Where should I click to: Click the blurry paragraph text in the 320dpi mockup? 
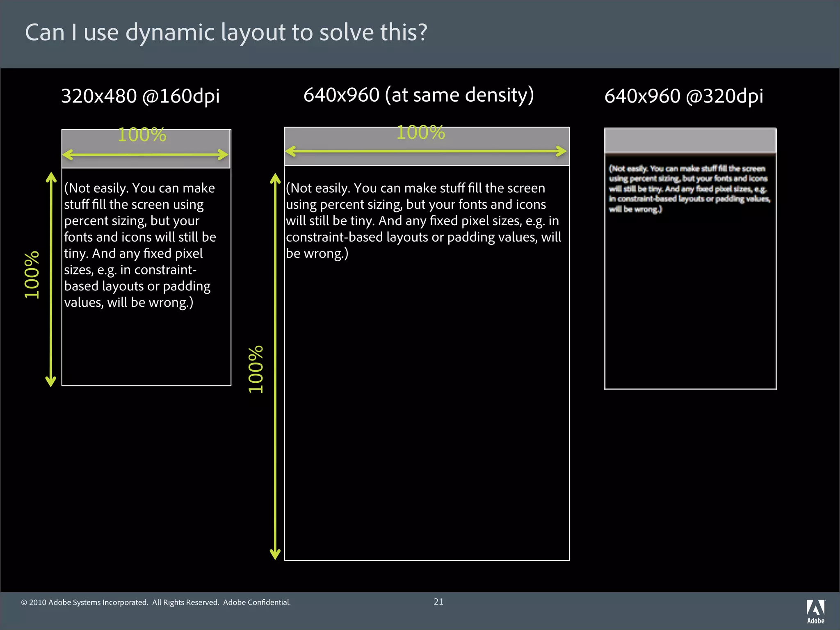689,189
